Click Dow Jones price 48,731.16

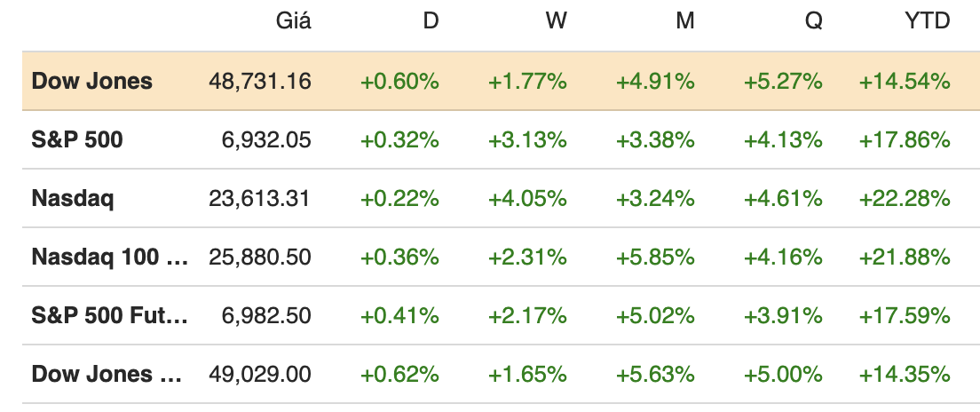(x=260, y=82)
